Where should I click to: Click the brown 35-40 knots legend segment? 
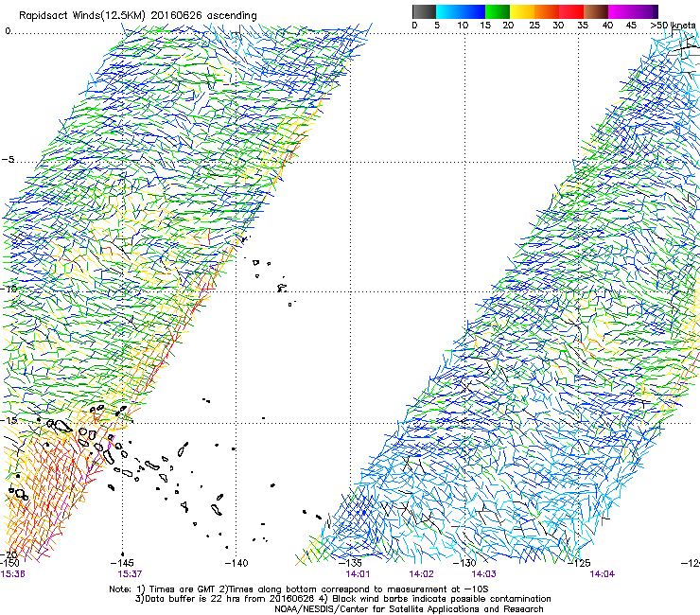click(x=596, y=11)
